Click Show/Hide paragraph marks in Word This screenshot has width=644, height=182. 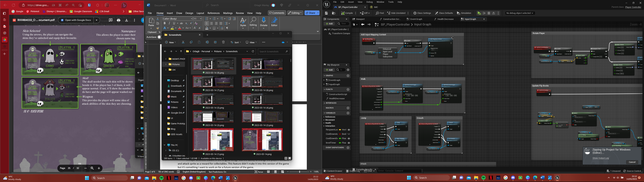pos(227,28)
